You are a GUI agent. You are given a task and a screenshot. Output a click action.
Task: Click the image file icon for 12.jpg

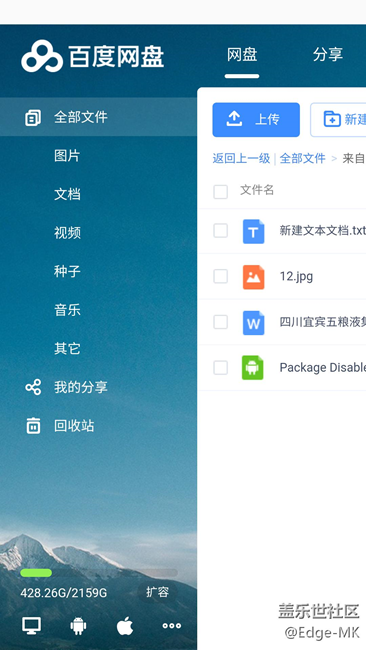point(253,277)
